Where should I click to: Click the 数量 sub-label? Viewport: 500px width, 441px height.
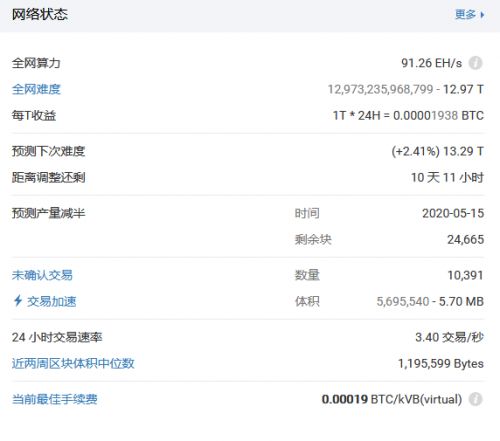point(307,275)
